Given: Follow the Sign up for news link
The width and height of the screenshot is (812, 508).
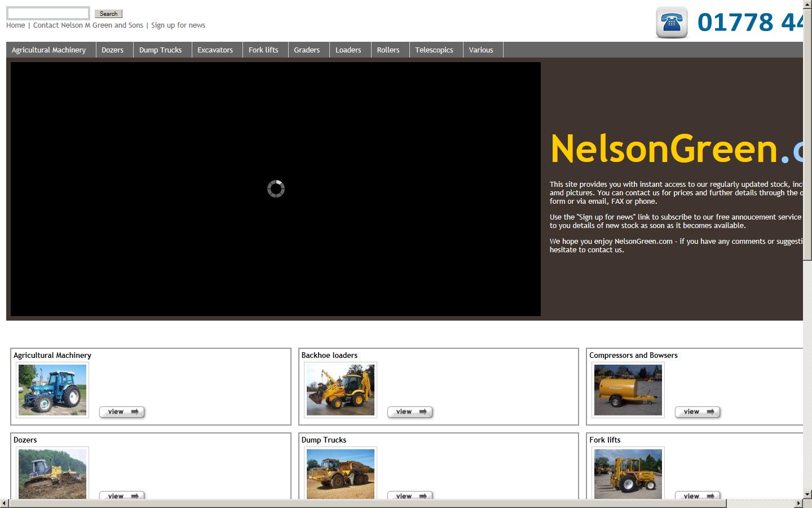Looking at the screenshot, I should tap(178, 25).
